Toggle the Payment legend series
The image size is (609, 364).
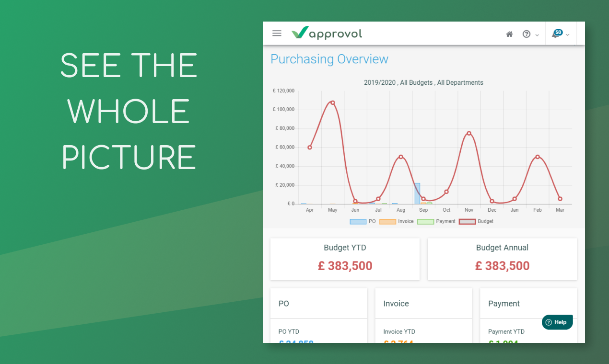[x=436, y=222]
